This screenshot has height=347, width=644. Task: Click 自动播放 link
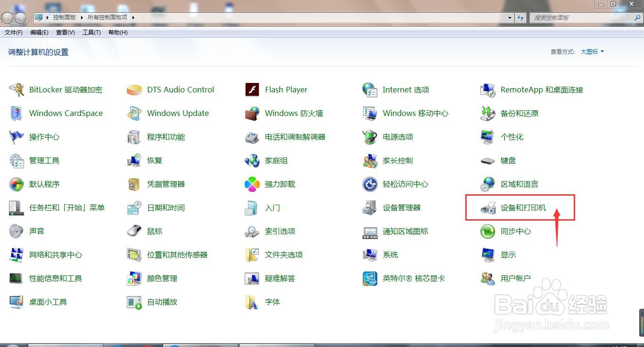162,302
